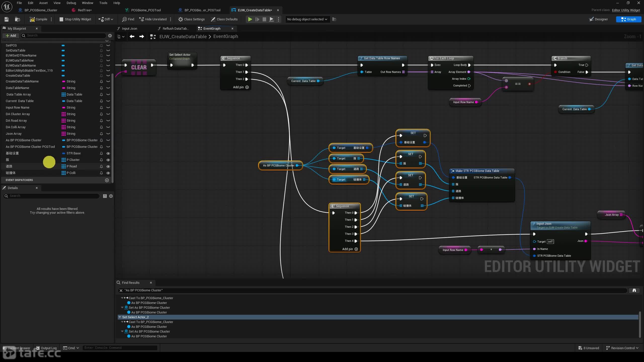644x362 pixels.
Task: Collapse the Set Select Actor_2 result
Action: coord(120,317)
